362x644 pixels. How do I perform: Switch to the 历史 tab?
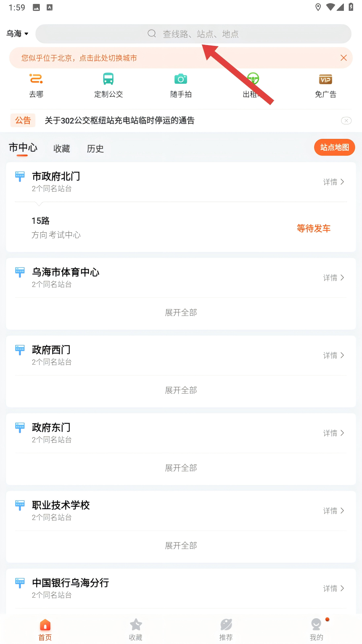coord(95,149)
